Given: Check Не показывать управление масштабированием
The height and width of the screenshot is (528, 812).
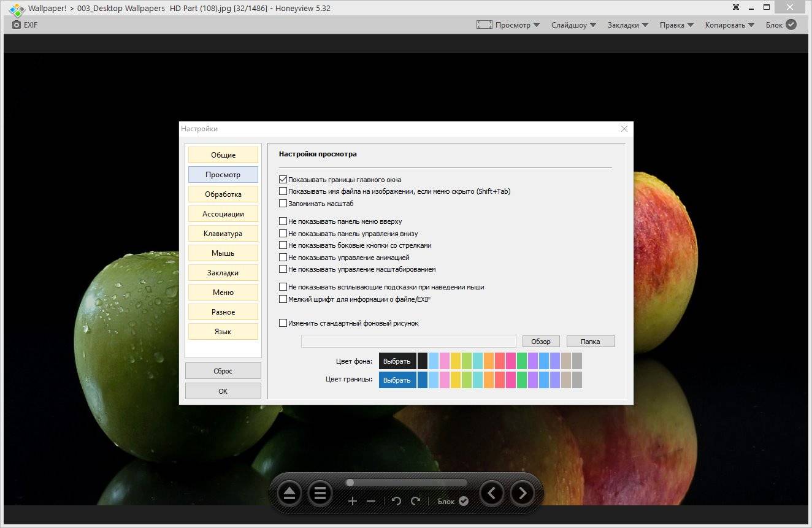Looking at the screenshot, I should (283, 269).
